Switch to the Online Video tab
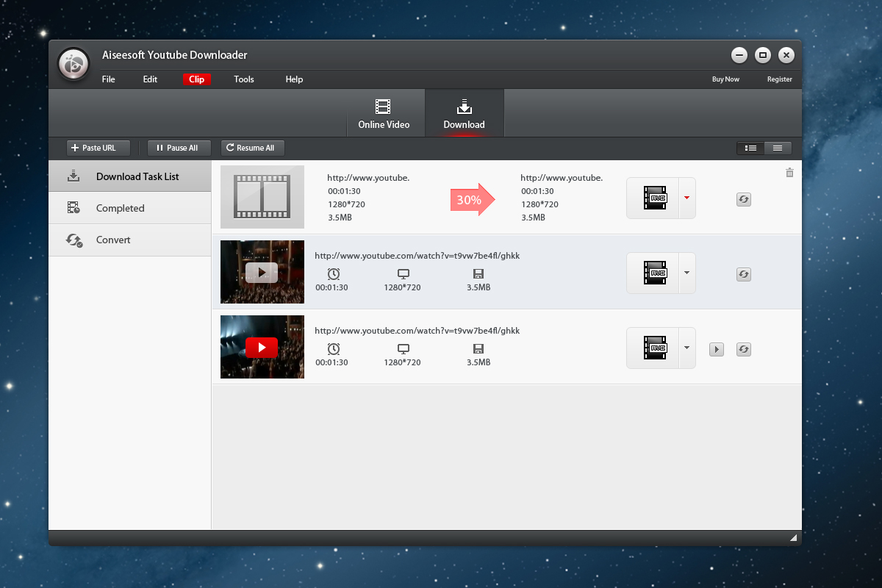The width and height of the screenshot is (882, 588). coord(384,113)
